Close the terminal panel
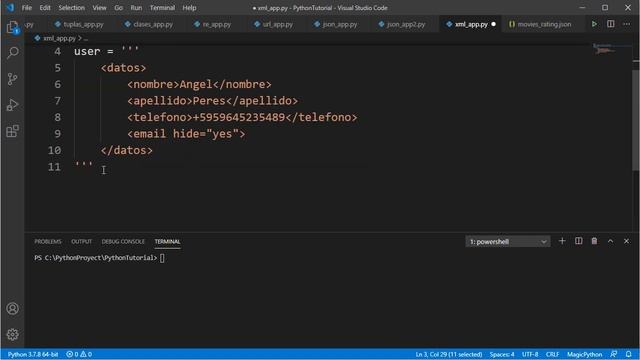This screenshot has height=360, width=640. pos(627,241)
